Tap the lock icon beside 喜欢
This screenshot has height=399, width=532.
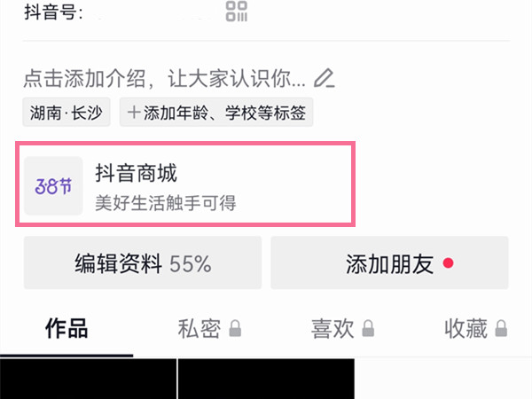tap(368, 328)
